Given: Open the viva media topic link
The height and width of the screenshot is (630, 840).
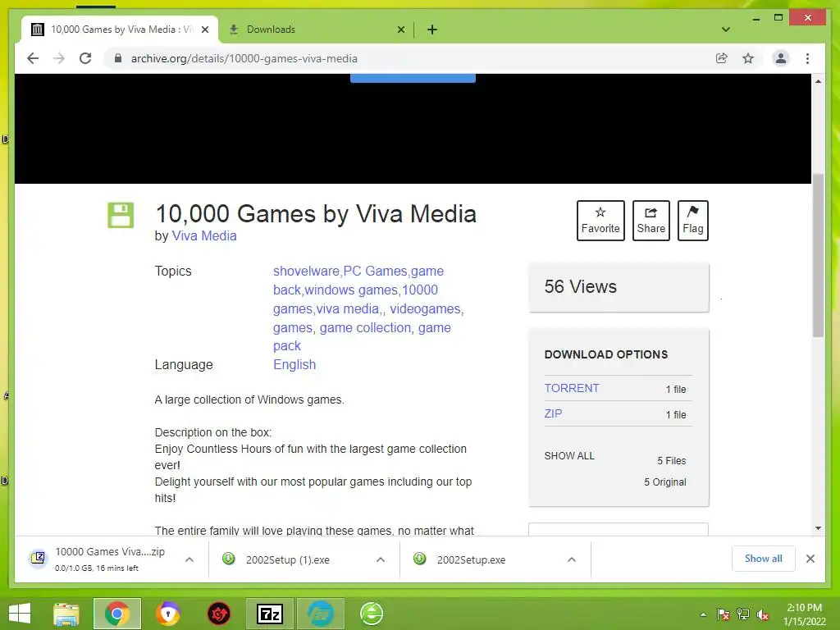Looking at the screenshot, I should (347, 309).
